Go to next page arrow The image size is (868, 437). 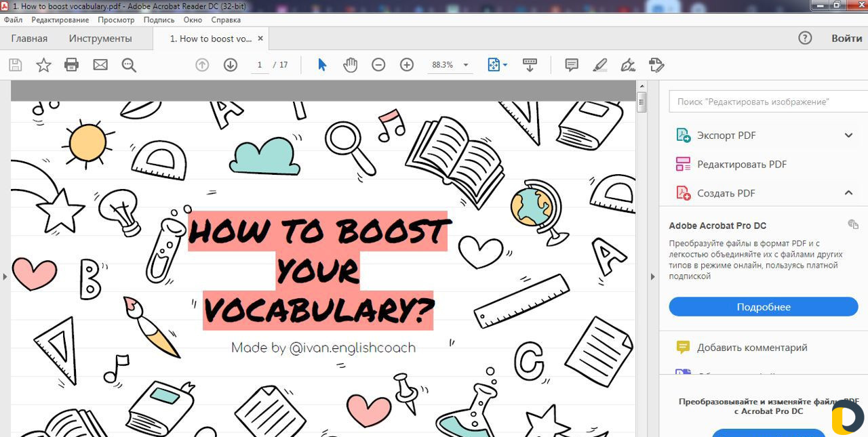pos(231,65)
